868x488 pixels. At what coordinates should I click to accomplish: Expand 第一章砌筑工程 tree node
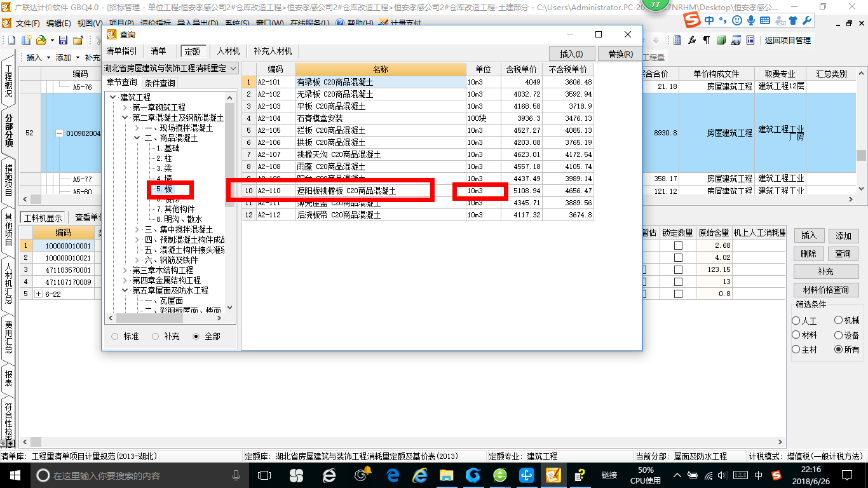[125, 107]
